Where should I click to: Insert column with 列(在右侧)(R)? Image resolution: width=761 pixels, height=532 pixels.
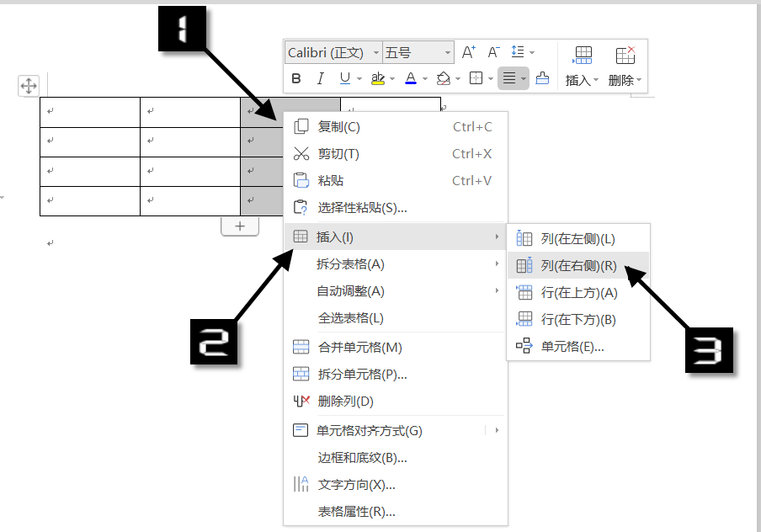coord(578,265)
